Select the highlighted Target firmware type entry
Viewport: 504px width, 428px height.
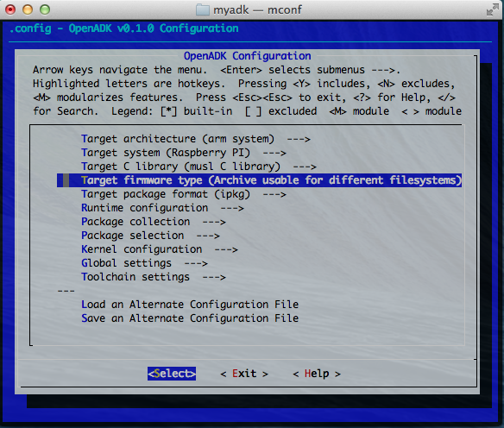[x=260, y=180]
